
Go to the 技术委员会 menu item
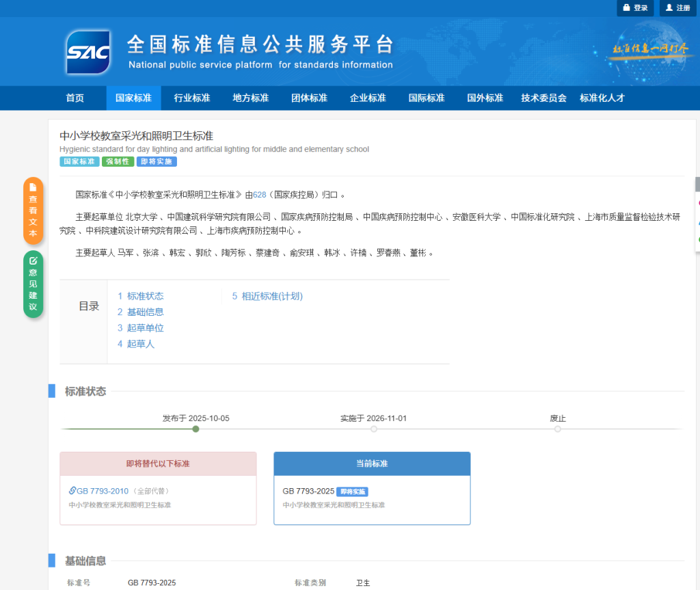pos(543,98)
